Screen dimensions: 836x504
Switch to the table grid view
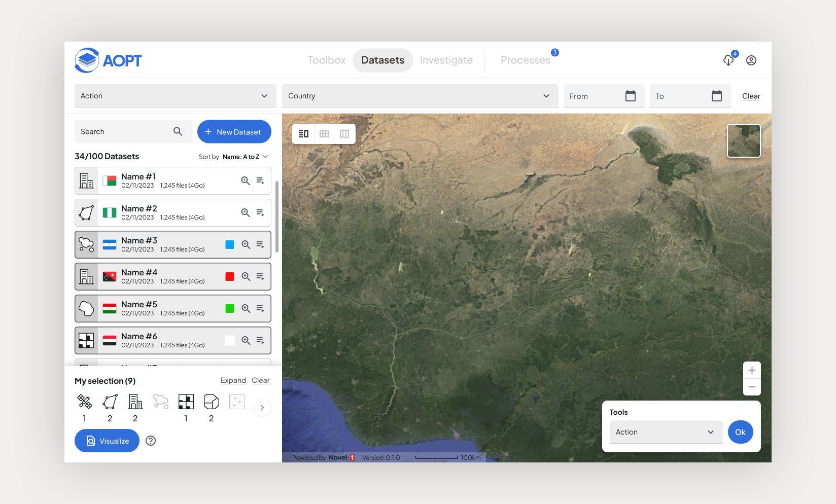pyautogui.click(x=324, y=134)
